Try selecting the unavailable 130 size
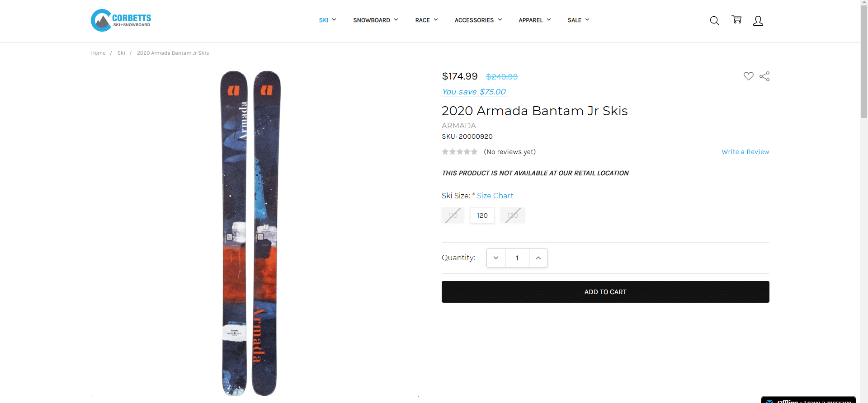 coord(512,216)
